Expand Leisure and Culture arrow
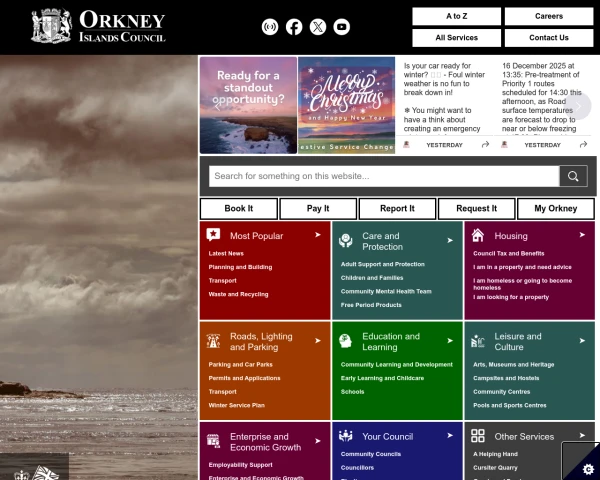600x480 pixels. 582,341
